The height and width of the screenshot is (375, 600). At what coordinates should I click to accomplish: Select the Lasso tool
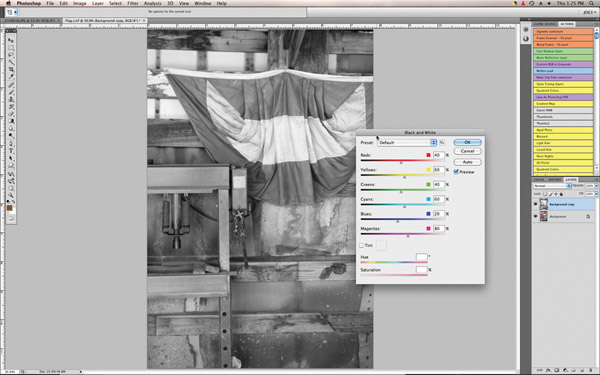[x=11, y=55]
